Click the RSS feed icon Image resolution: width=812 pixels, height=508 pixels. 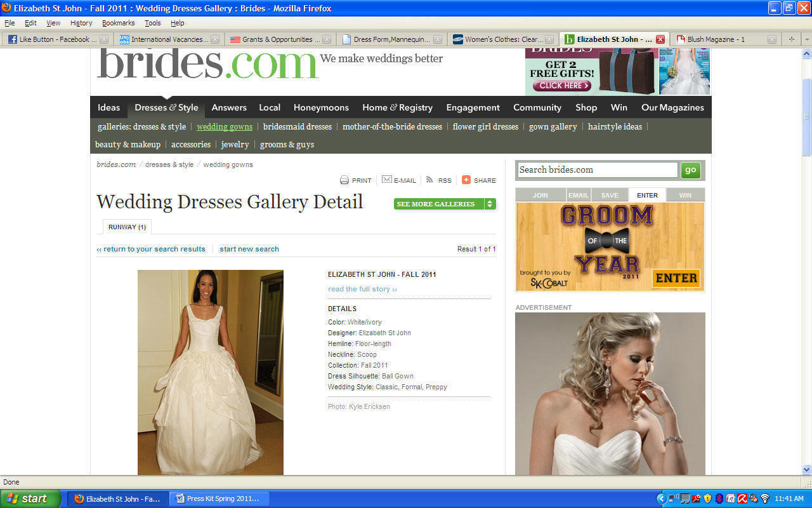pos(429,180)
